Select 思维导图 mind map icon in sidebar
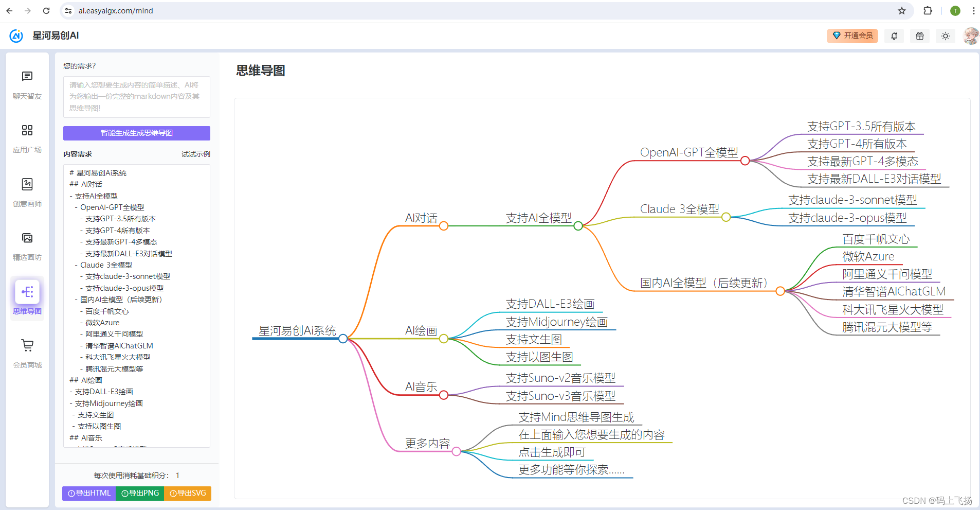The height and width of the screenshot is (510, 980). point(27,292)
